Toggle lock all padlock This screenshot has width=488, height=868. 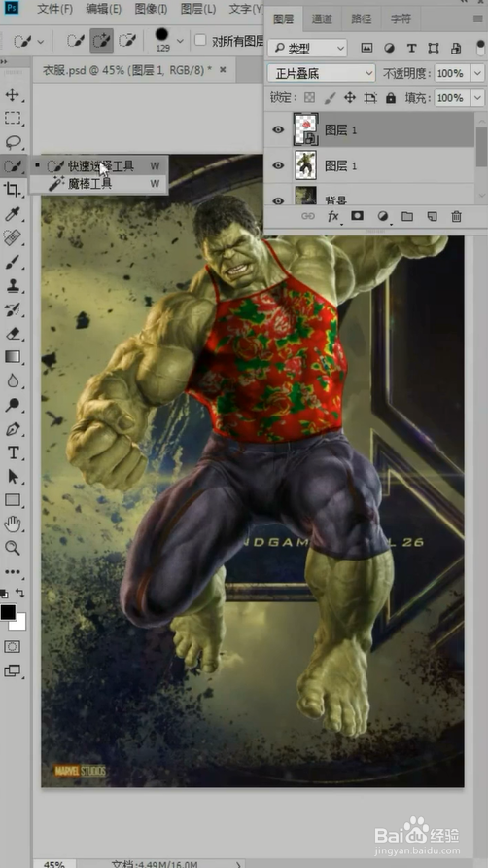pos(391,98)
